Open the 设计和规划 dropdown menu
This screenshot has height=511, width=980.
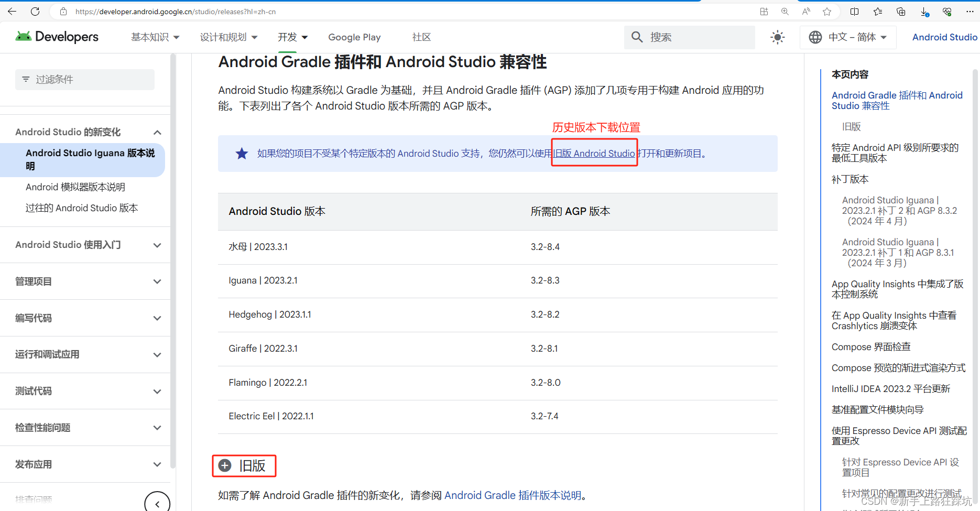(228, 37)
